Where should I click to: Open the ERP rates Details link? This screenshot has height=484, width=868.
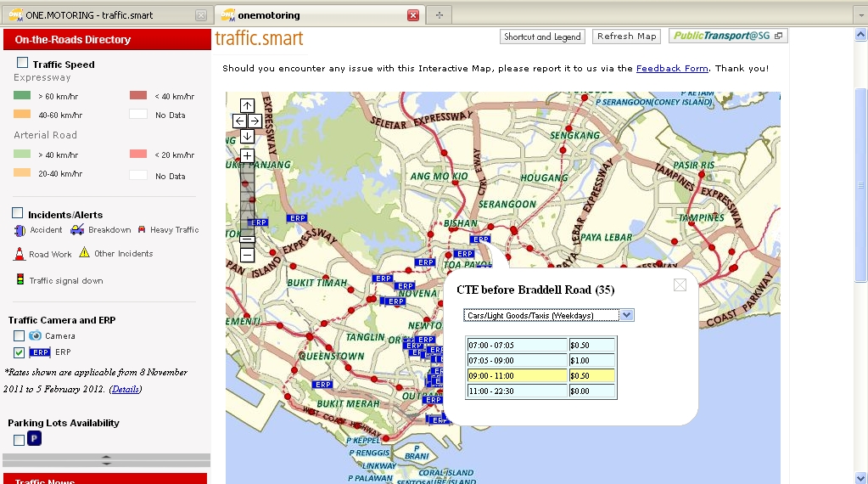click(125, 389)
